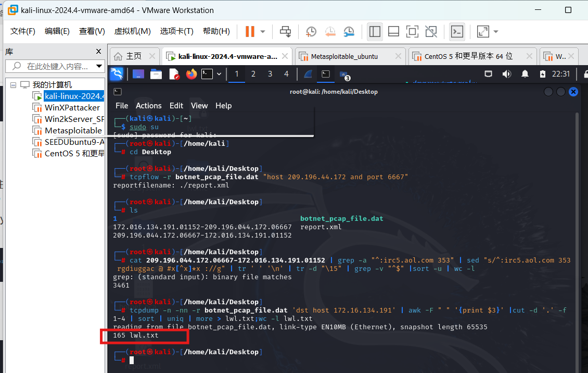Click the network connection tray icon

tap(488, 74)
